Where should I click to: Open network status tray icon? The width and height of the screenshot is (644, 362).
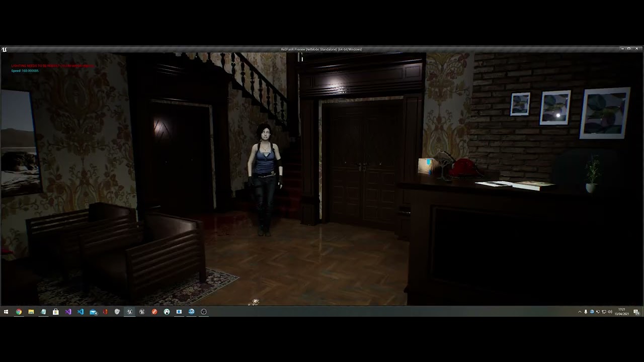coord(604,312)
